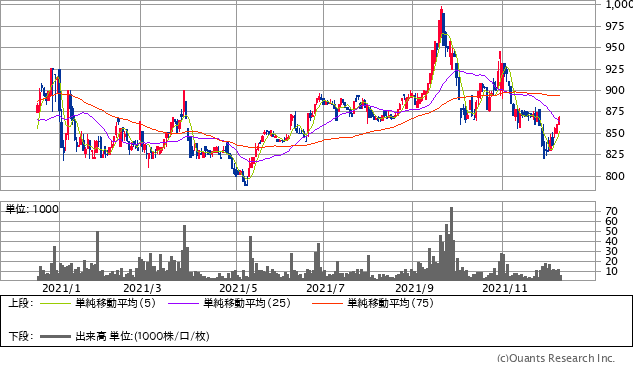Click the green line legend swatch

[55, 303]
